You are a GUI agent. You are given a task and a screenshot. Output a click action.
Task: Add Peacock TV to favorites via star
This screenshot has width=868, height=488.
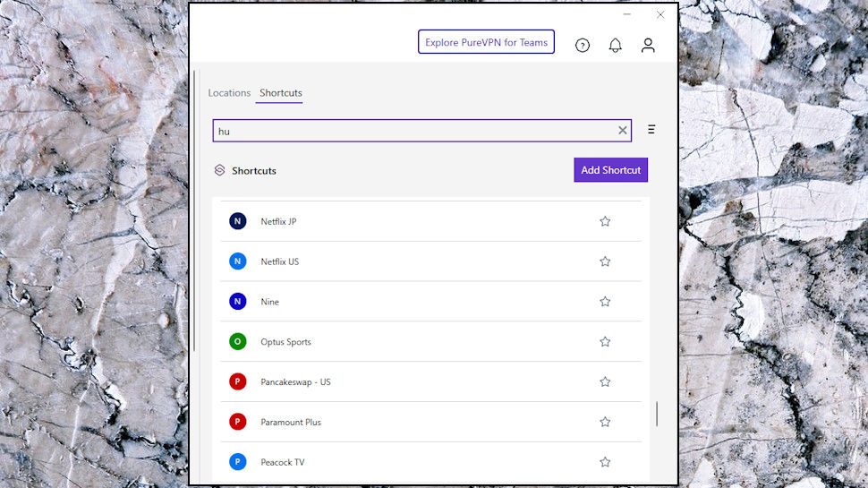605,461
